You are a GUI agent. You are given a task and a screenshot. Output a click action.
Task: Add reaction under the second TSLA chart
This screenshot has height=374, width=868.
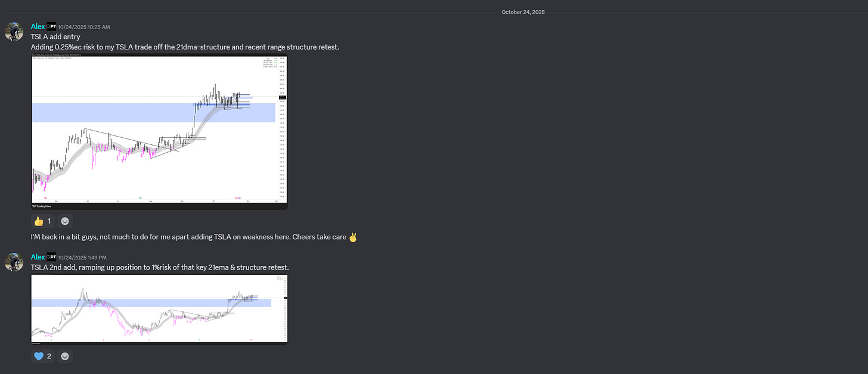65,356
